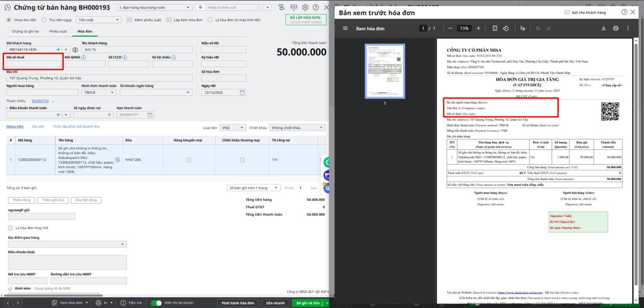Select the Thu tiền ngay radio button
644x308 pixels.
pos(44,20)
